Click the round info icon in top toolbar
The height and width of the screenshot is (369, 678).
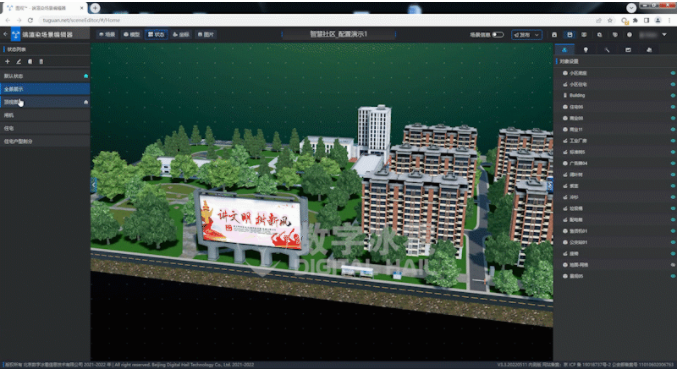pos(629,35)
